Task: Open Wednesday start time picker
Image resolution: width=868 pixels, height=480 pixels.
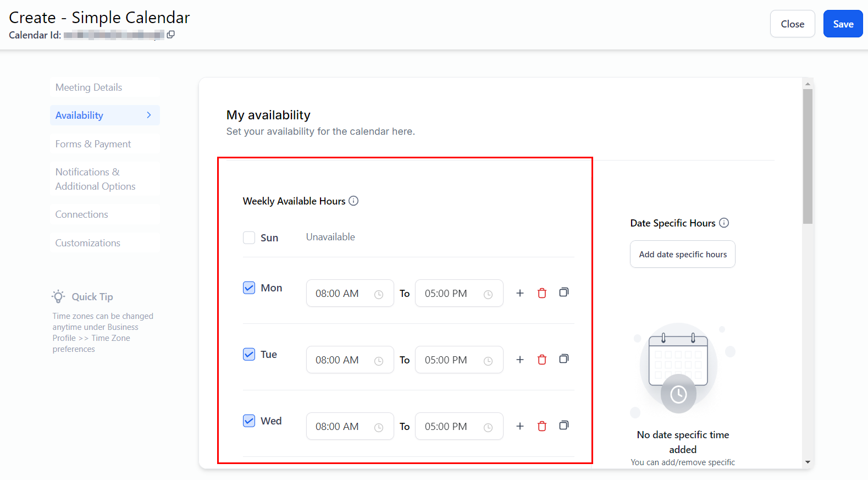Action: [350, 427]
